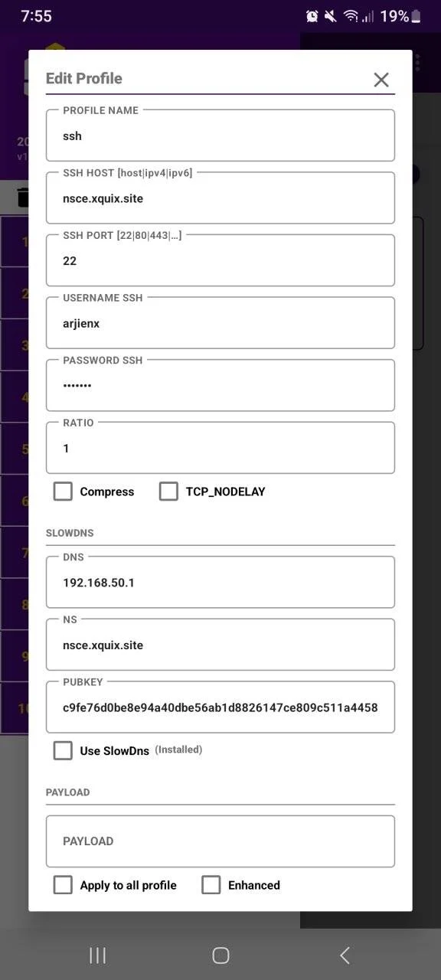Tap the battery indicator in status bar

[416, 16]
